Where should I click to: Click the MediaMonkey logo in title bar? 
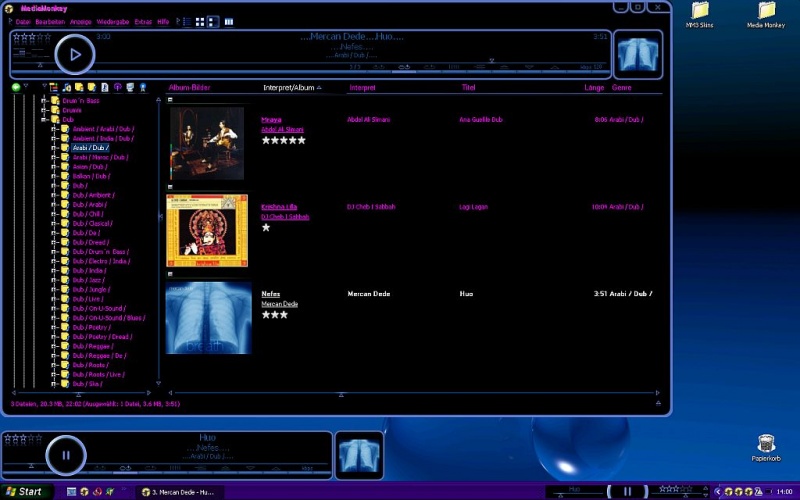tap(9, 8)
